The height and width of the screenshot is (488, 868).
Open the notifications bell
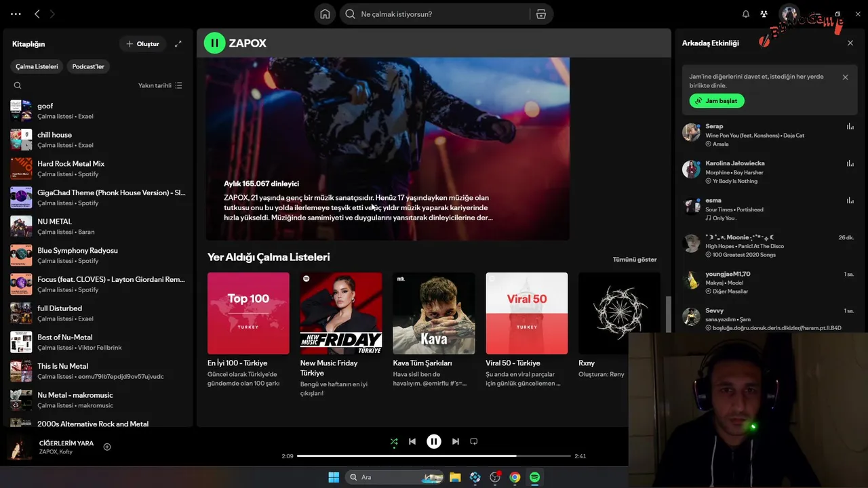746,14
